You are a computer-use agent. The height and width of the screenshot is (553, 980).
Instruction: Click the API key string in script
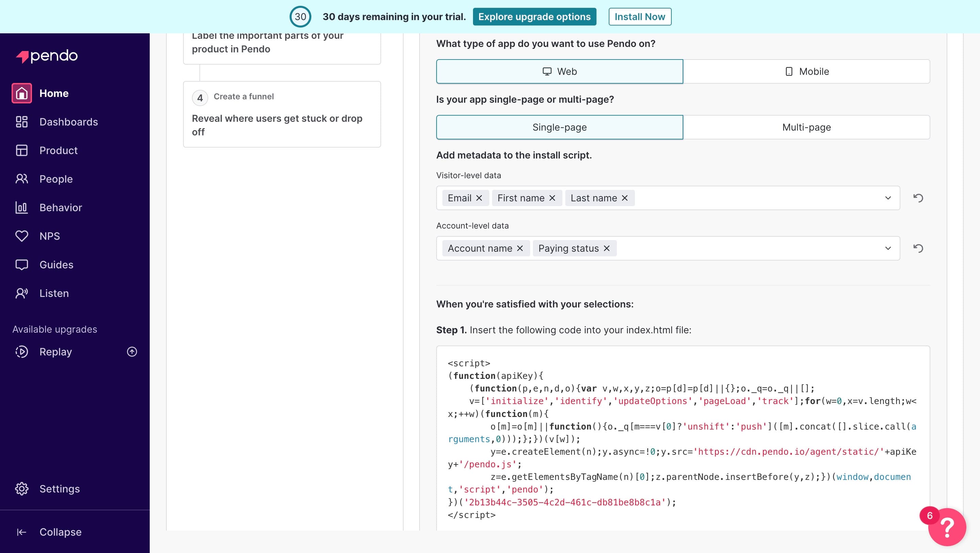(x=565, y=502)
